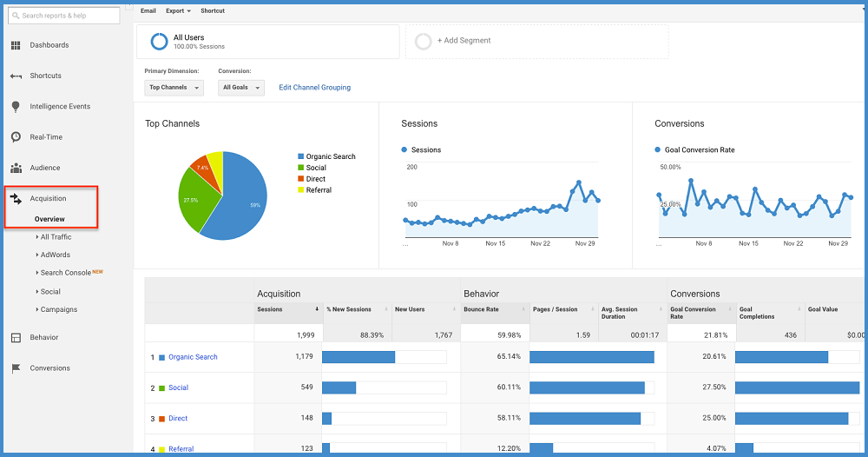Click the Goal Conversion Rate legend dot
Viewport: 868px width, 457px height.
pyautogui.click(x=658, y=149)
